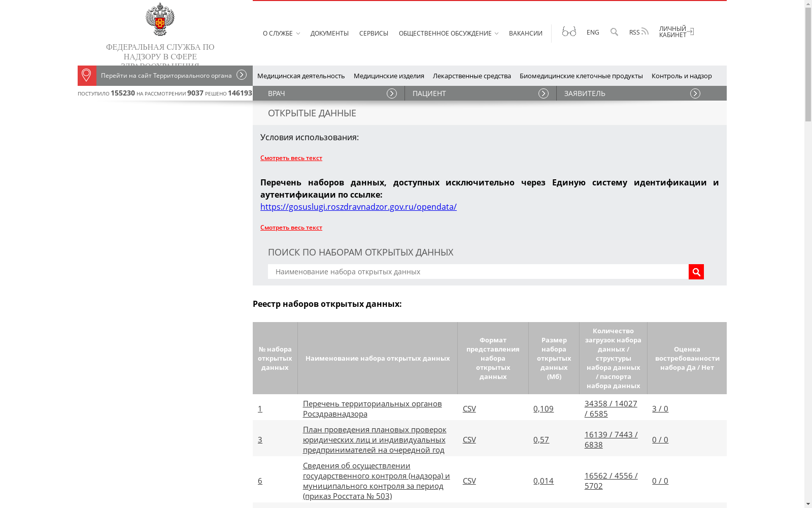Click download count 16562 / 4556 / 5702
812x508 pixels.
611,481
